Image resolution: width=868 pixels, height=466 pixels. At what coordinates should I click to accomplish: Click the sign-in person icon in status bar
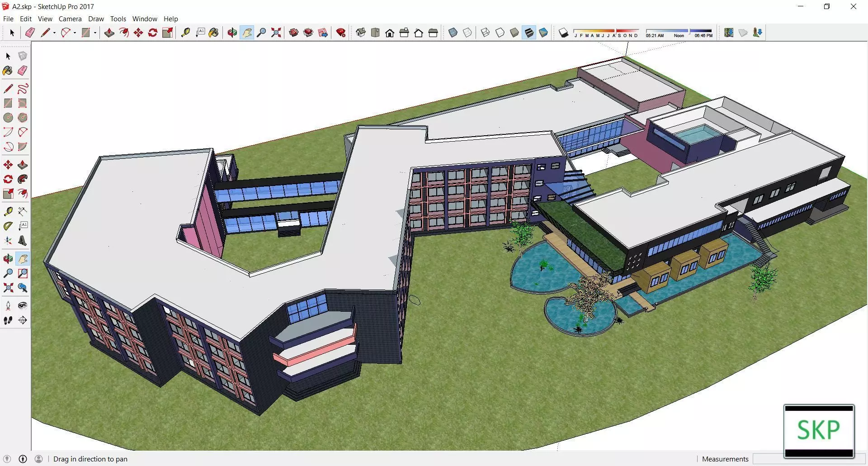[x=39, y=459]
